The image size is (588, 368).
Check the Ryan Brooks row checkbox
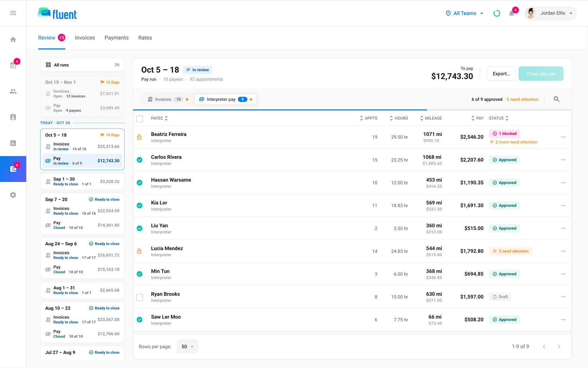140,297
